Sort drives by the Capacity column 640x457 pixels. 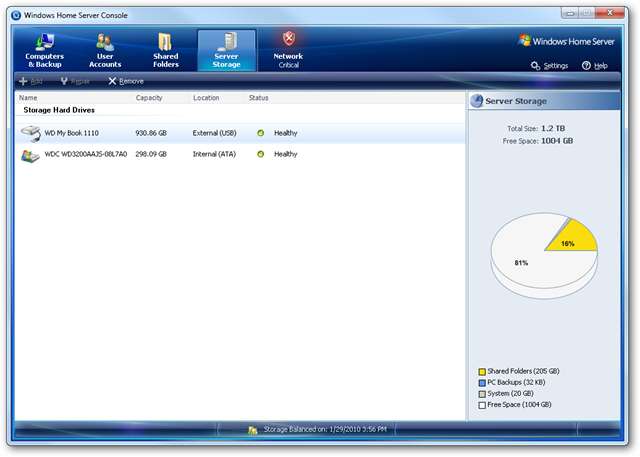[x=149, y=98]
